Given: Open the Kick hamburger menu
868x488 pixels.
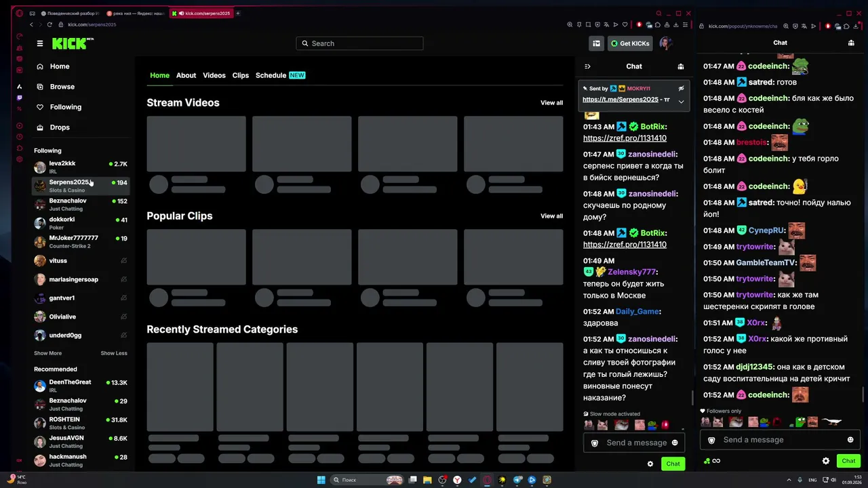Looking at the screenshot, I should (x=40, y=43).
